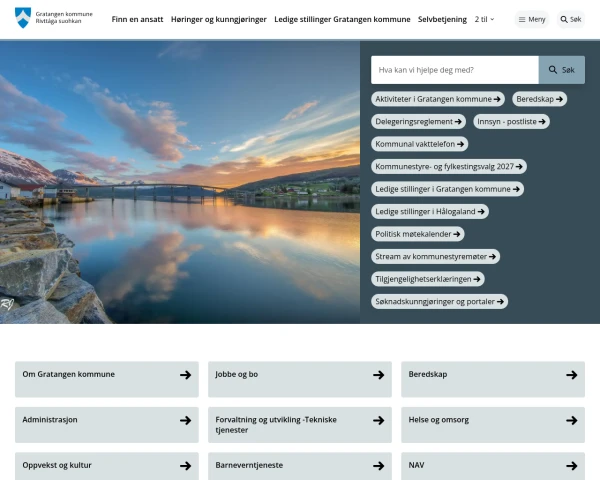
Task: Click the arrow on the Beredskap card
Action: pos(572,375)
